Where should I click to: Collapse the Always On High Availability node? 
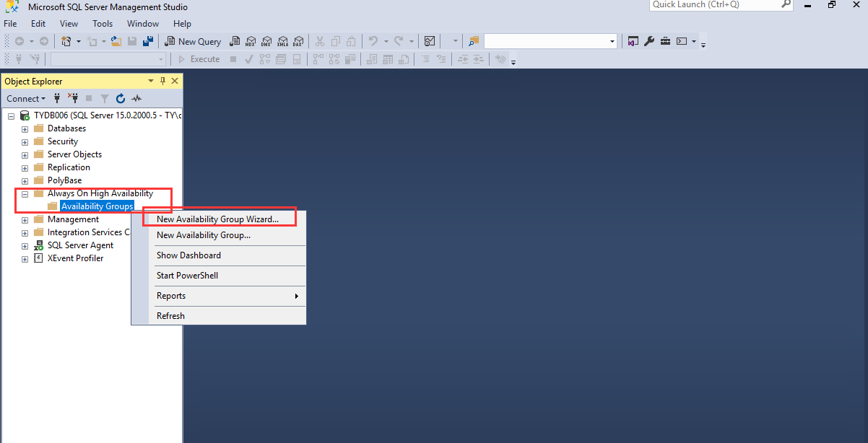pos(25,194)
